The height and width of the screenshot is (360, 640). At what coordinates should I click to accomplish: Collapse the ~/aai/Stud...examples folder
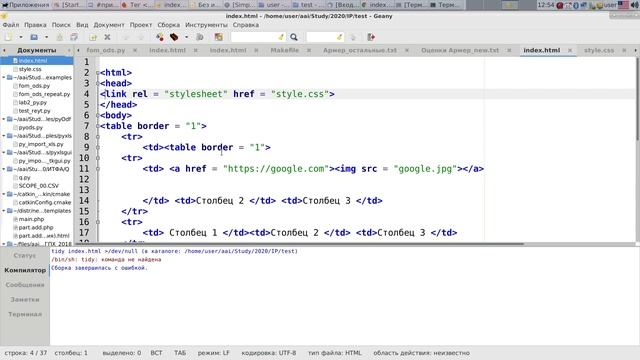[4, 78]
